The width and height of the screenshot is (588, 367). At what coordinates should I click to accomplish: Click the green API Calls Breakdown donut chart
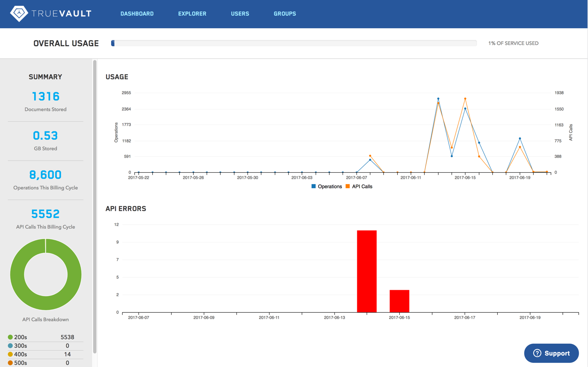click(46, 274)
